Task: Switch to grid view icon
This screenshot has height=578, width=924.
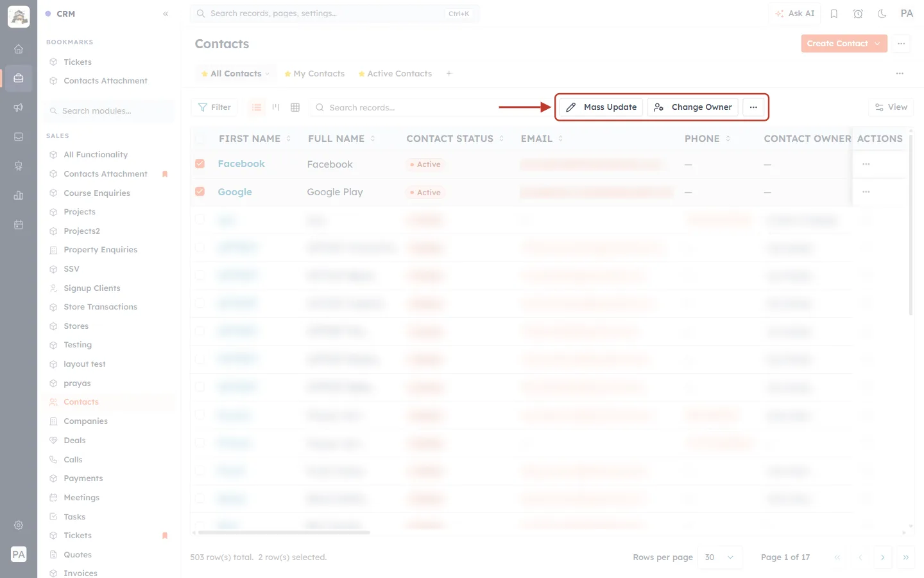Action: (x=295, y=107)
